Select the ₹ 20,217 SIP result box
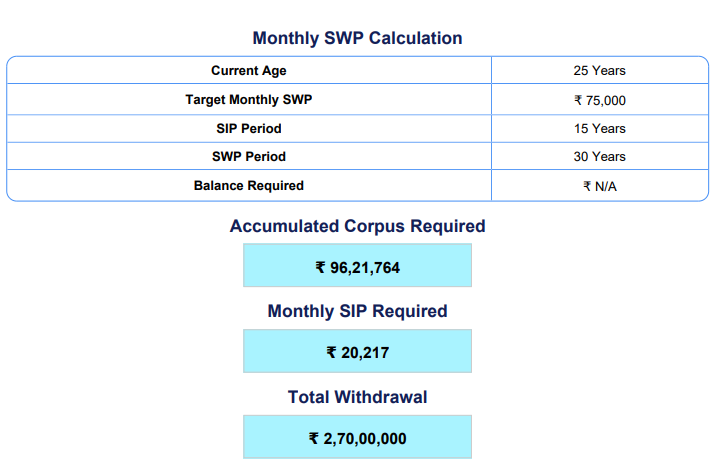 (x=357, y=352)
